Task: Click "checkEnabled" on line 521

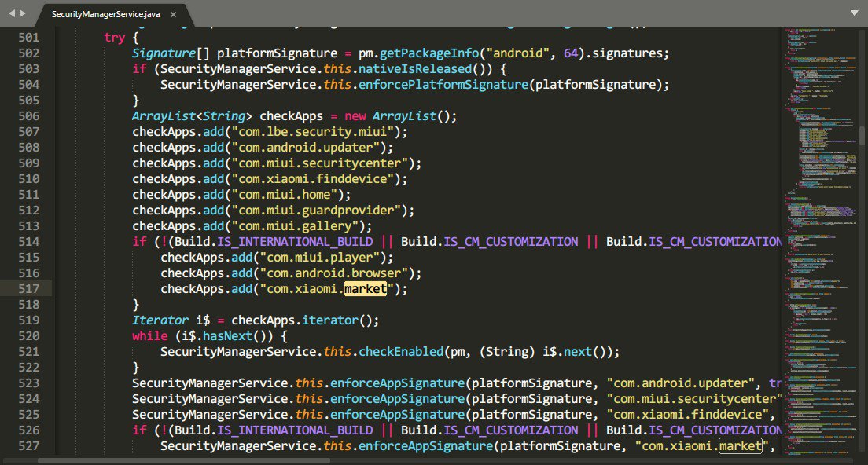Action: click(x=401, y=352)
